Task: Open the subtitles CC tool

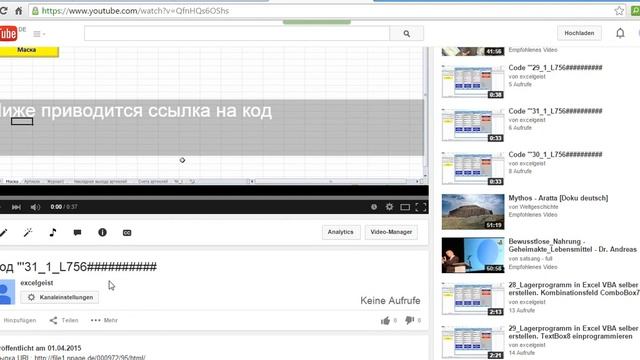Action: point(127,233)
